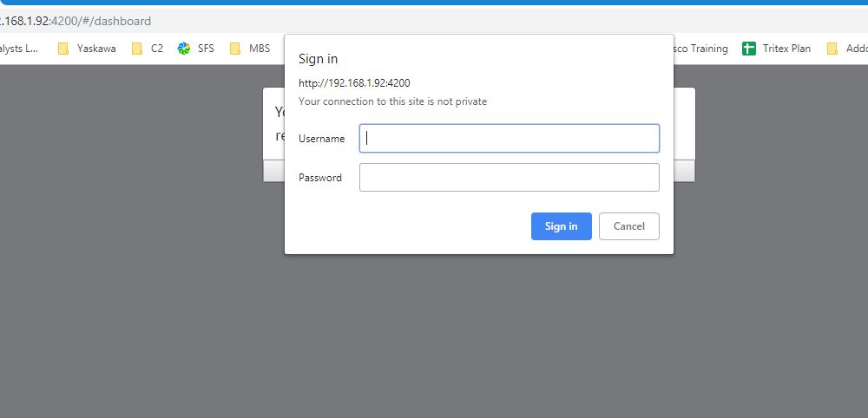Click the Username label
The height and width of the screenshot is (418, 868).
[x=322, y=139]
